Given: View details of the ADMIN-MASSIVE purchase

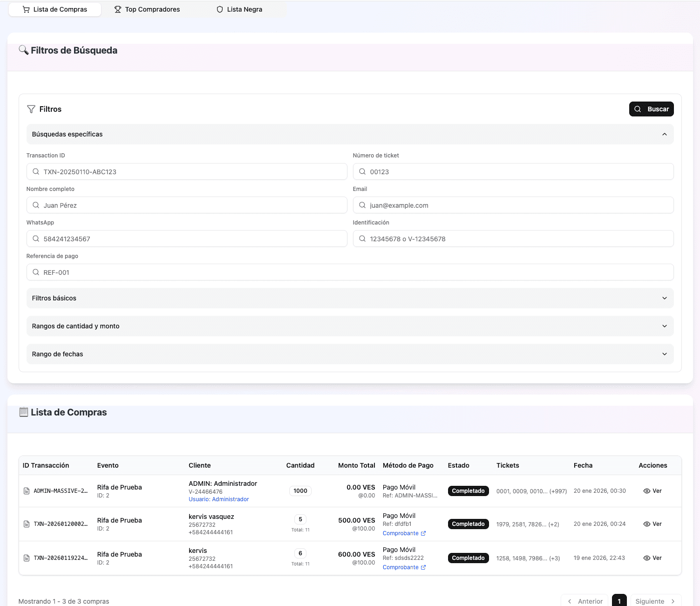Looking at the screenshot, I should (x=652, y=491).
